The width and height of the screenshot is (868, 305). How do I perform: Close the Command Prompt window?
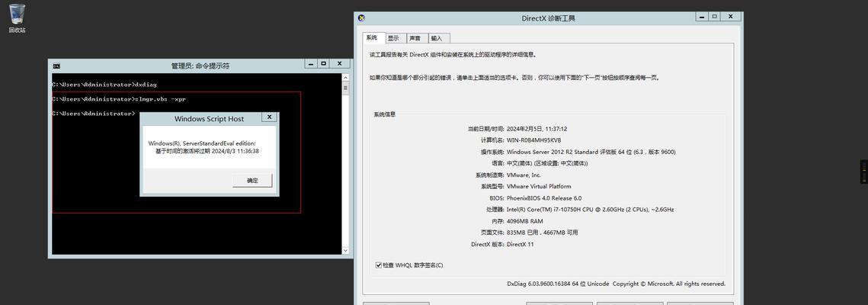click(x=340, y=63)
